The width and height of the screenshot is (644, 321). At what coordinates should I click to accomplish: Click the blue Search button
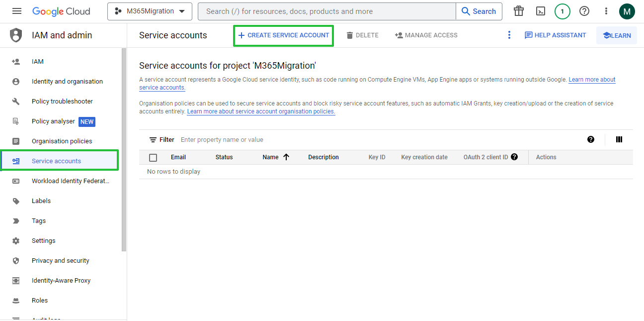click(x=479, y=11)
